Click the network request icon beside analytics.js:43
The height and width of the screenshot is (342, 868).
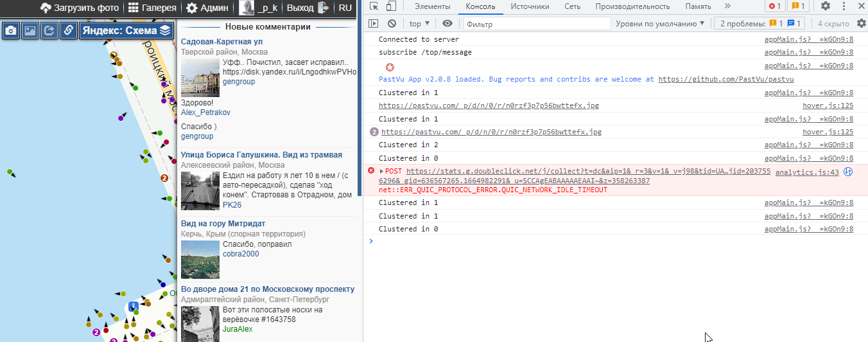pos(847,172)
